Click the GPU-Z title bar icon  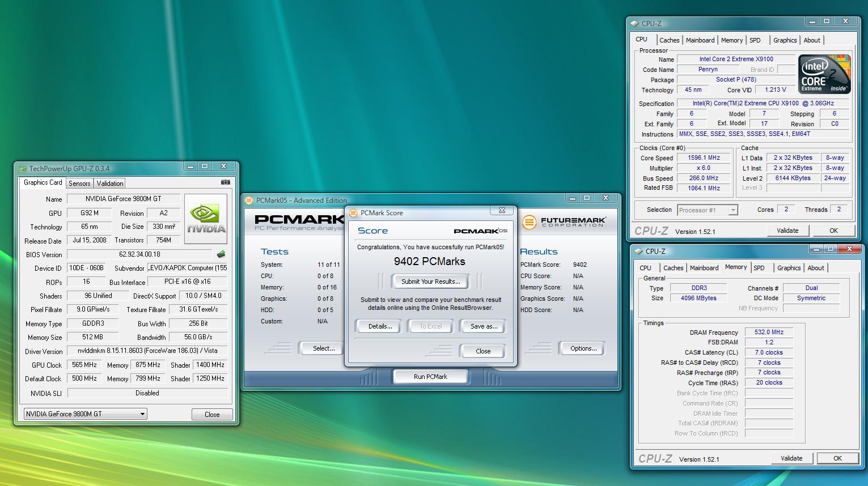click(x=23, y=168)
